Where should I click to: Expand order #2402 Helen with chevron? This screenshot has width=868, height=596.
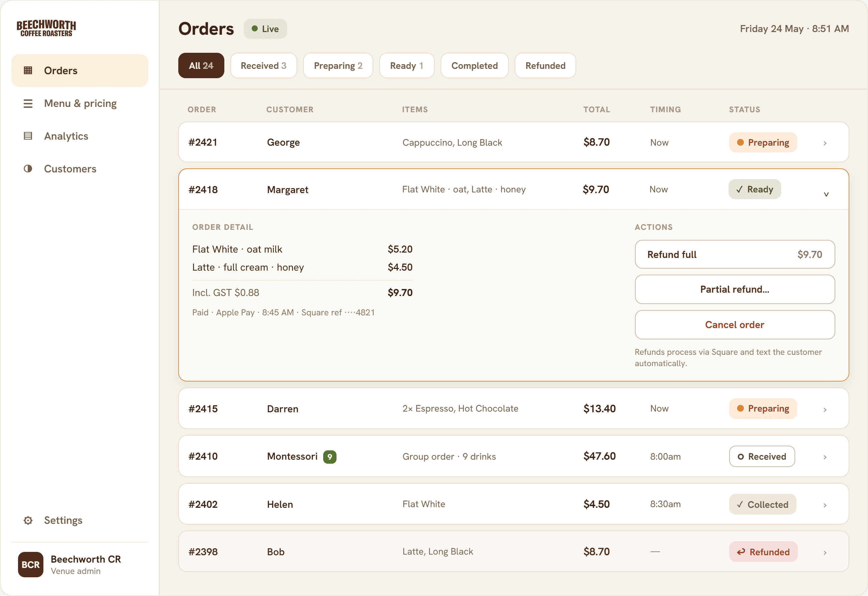coord(825,505)
